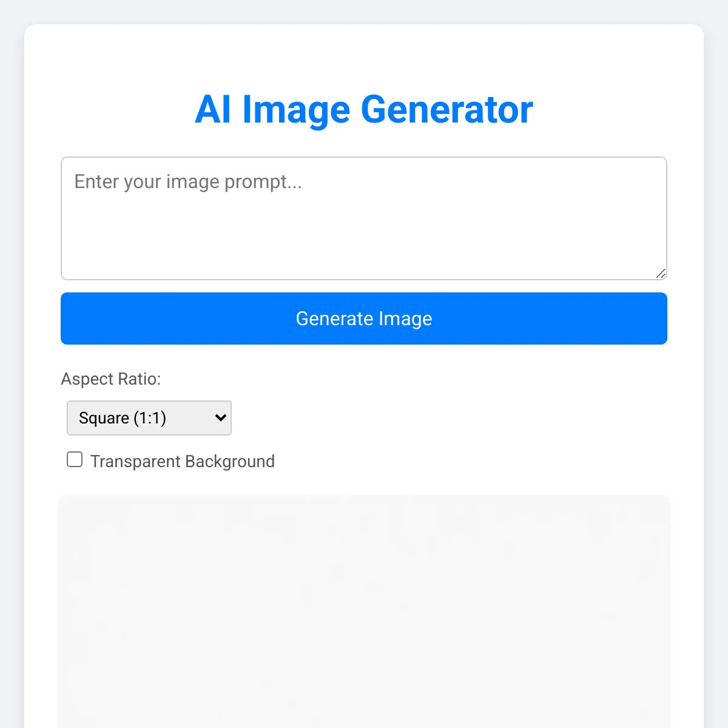The image size is (728, 728).
Task: Focus the image prompt text area
Action: 364,218
